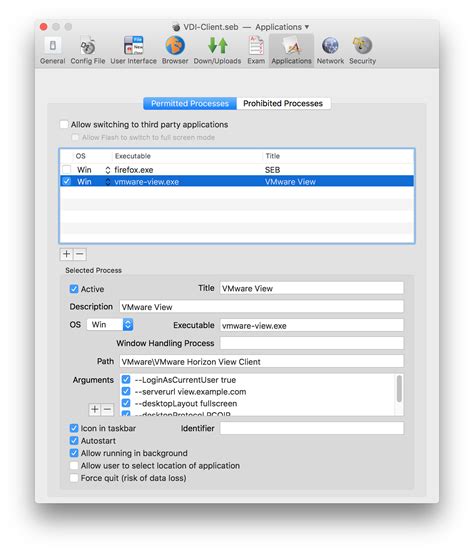Viewport: 474px width, 553px height.
Task: Open the Network settings pane
Action: coord(330,50)
